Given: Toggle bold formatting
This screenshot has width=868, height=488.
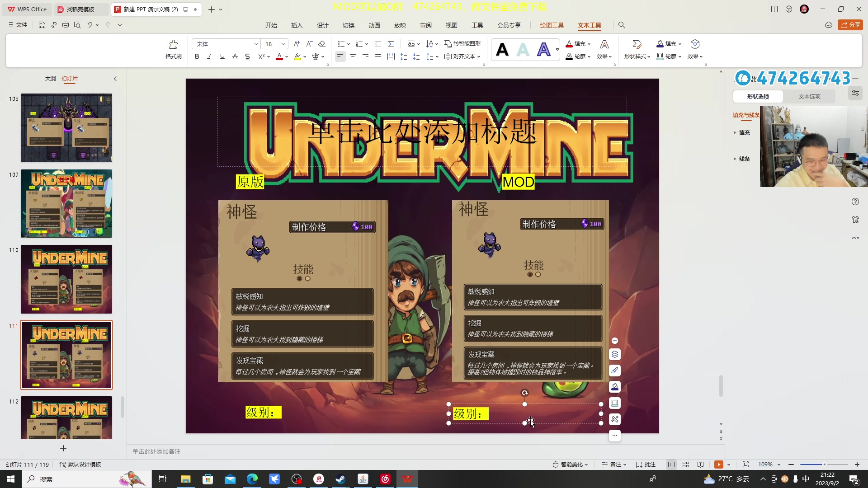Looking at the screenshot, I should click(x=197, y=56).
